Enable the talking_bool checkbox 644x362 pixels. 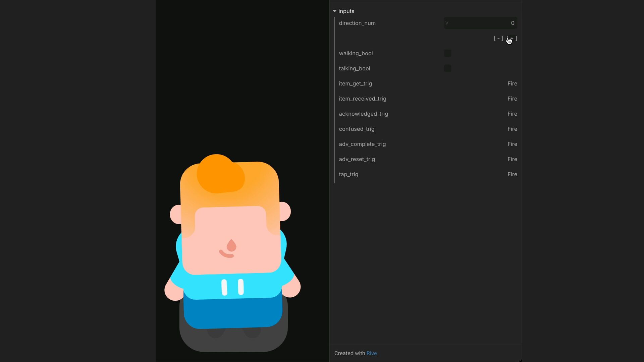click(447, 68)
